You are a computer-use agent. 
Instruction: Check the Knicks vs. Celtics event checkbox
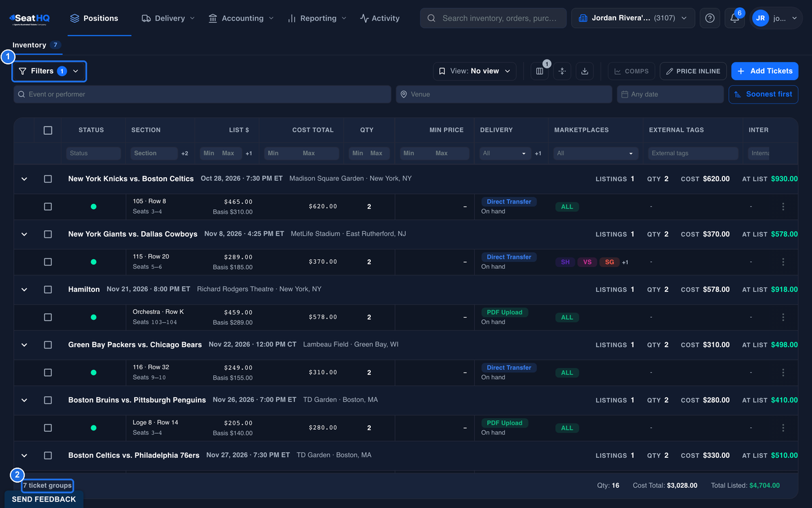click(47, 178)
